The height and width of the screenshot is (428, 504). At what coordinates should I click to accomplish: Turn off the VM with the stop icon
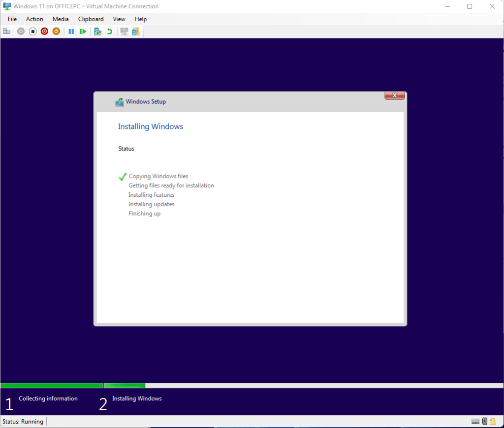pyautogui.click(x=32, y=31)
